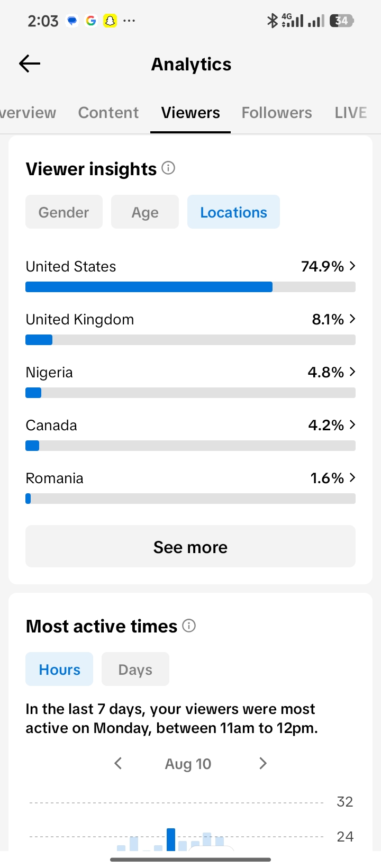Expand United States location details
381x868 pixels.
(190, 275)
